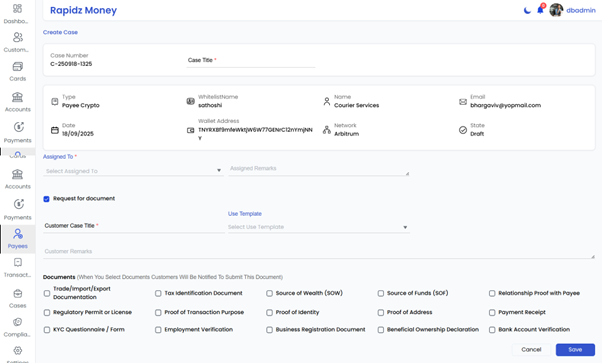Click the Type field icon
The height and width of the screenshot is (363, 602).
tap(55, 101)
